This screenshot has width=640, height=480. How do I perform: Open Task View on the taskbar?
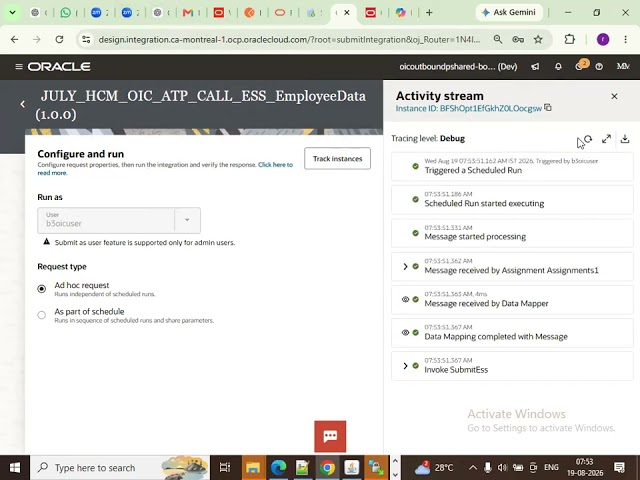pyautogui.click(x=224, y=467)
